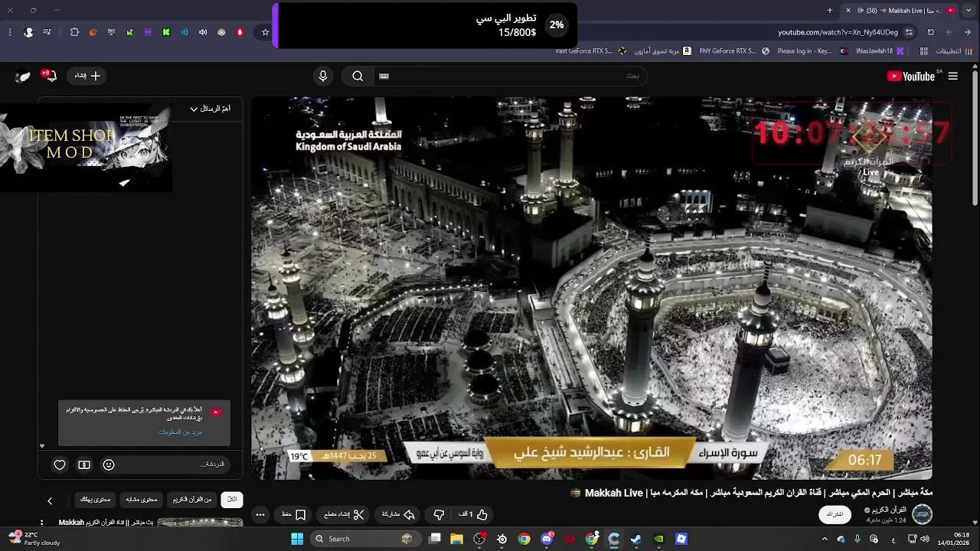Open the media control playlist icon in toolbar
The image size is (980, 551).
pyautogui.click(x=47, y=32)
